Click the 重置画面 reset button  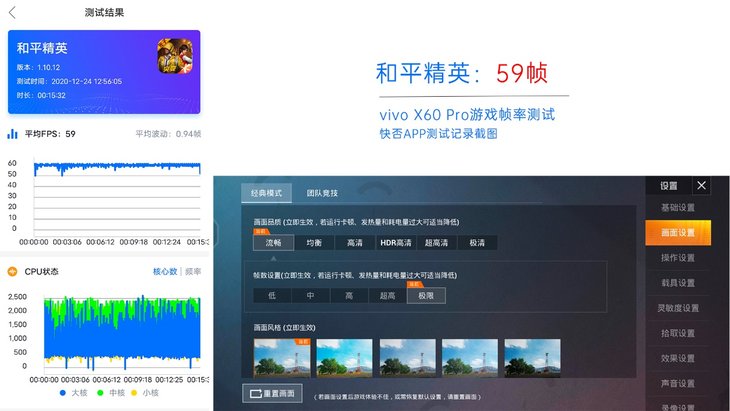click(271, 393)
